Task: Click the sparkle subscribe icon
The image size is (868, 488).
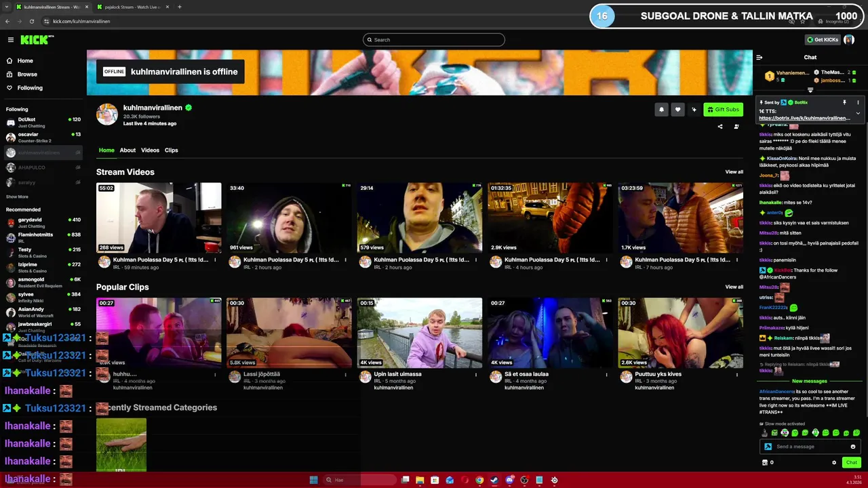Action: pos(694,109)
